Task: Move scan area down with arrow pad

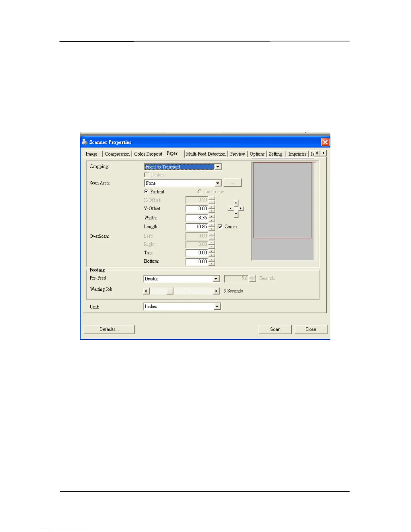Action: click(x=236, y=214)
